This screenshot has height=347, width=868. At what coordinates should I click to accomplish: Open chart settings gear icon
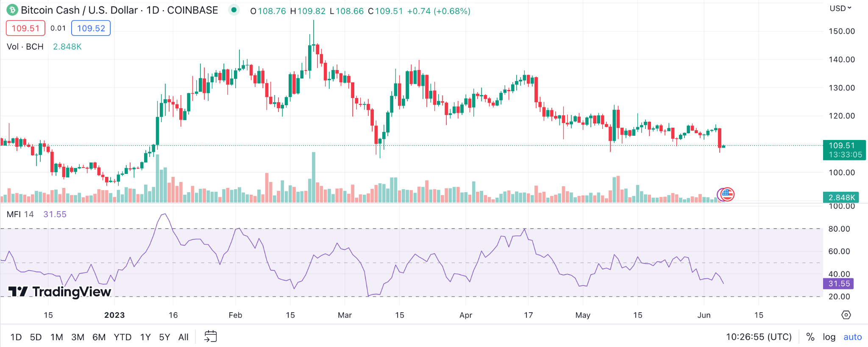(x=846, y=315)
